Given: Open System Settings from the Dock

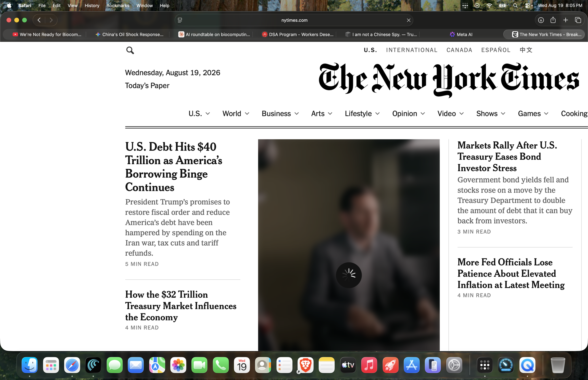Looking at the screenshot, I should [x=454, y=365].
